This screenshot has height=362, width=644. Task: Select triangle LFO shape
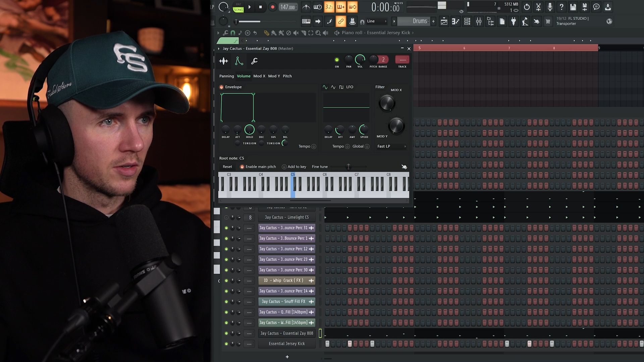[x=333, y=87]
